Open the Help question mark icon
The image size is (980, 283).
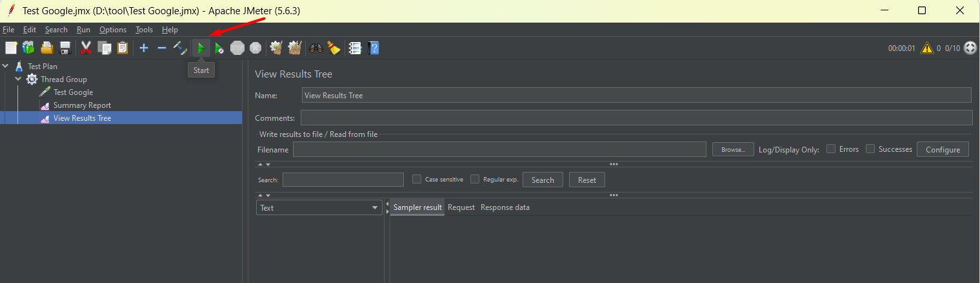pyautogui.click(x=373, y=48)
